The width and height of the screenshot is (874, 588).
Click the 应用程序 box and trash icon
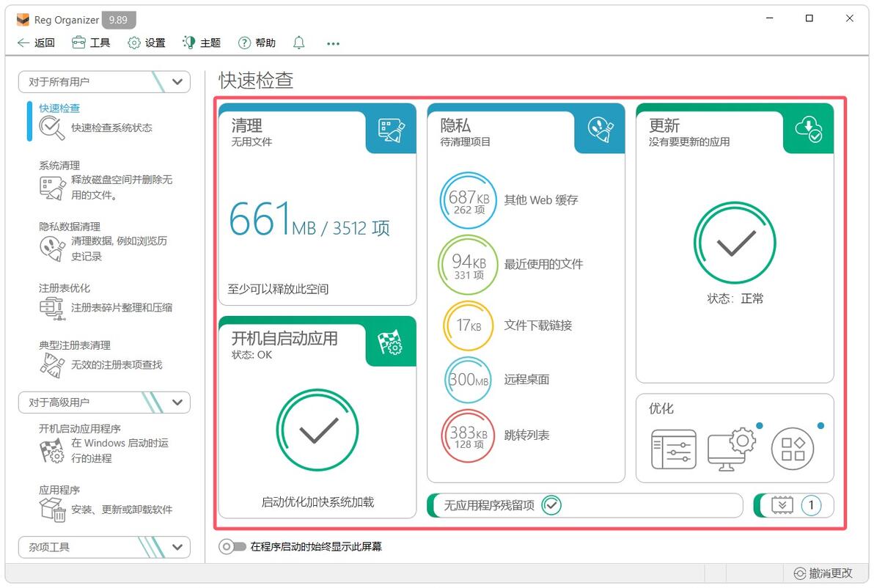pos(52,509)
